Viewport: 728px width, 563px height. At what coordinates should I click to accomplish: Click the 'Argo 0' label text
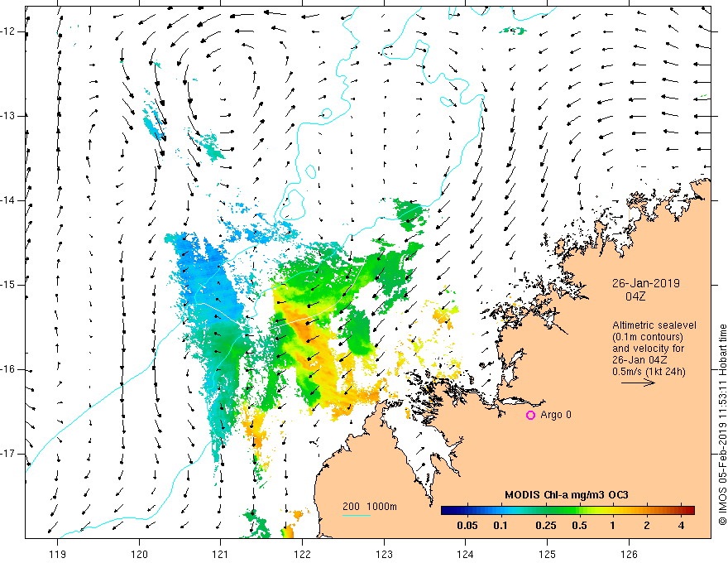pyautogui.click(x=556, y=415)
